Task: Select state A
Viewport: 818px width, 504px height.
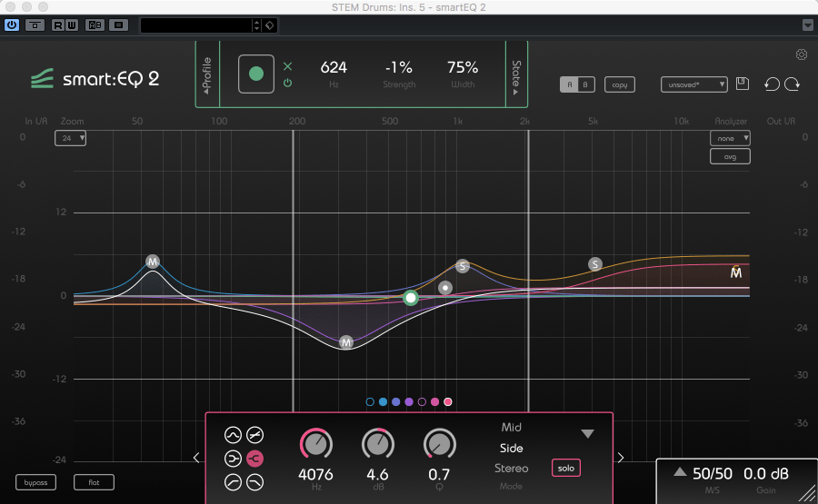Action: (x=569, y=84)
